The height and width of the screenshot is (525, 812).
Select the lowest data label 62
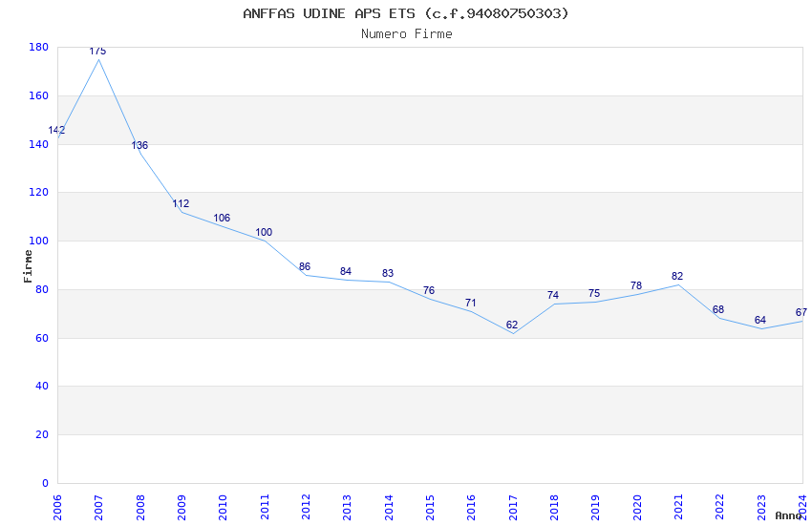(x=512, y=325)
